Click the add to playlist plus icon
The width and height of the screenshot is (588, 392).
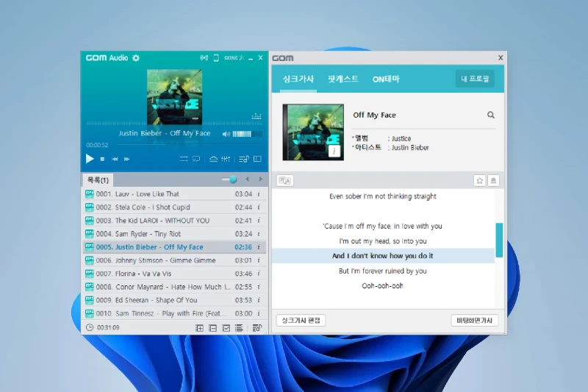point(199,328)
